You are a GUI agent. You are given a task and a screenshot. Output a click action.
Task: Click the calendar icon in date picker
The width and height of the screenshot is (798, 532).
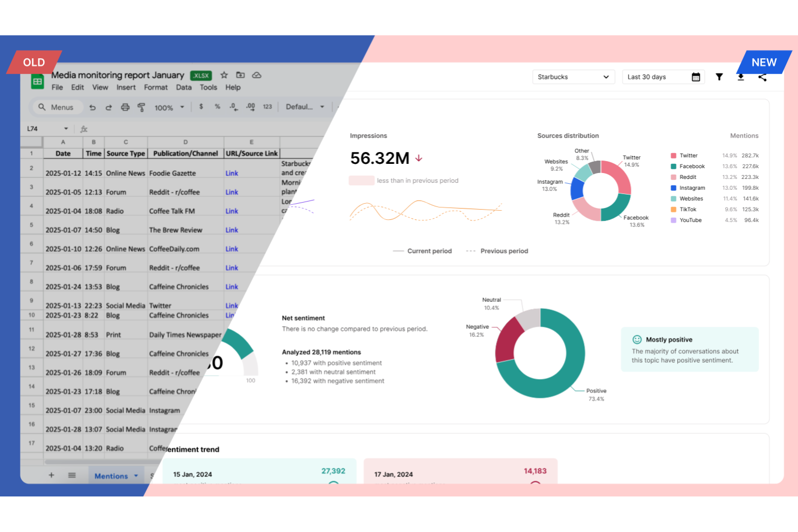pos(696,77)
